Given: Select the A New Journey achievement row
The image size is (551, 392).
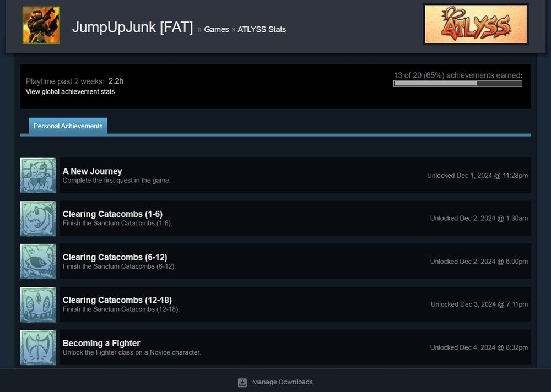Looking at the screenshot, I should click(275, 175).
